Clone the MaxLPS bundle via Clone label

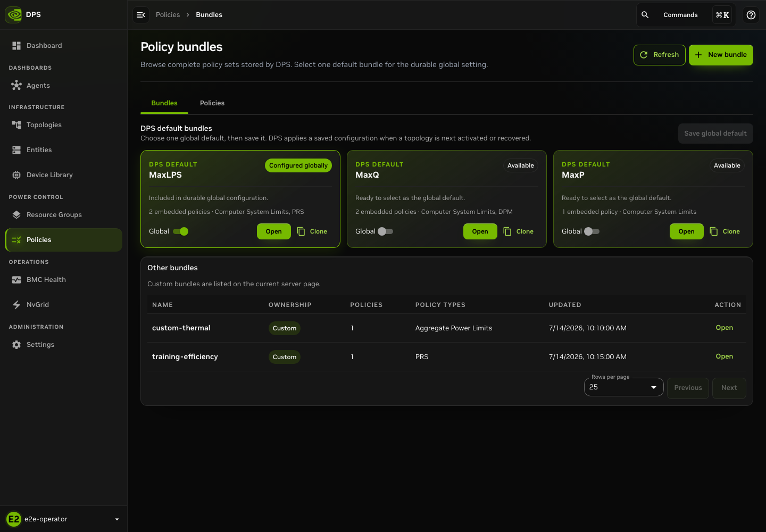click(319, 231)
